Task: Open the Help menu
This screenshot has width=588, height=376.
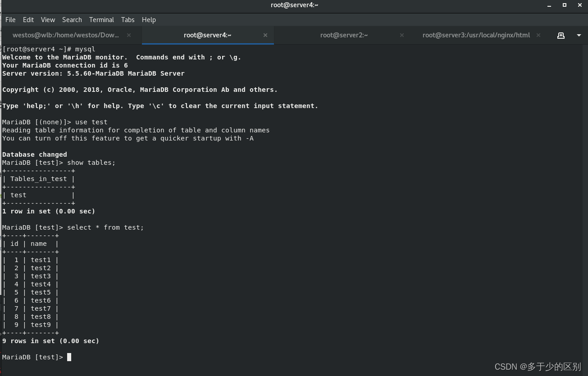Action: (149, 20)
